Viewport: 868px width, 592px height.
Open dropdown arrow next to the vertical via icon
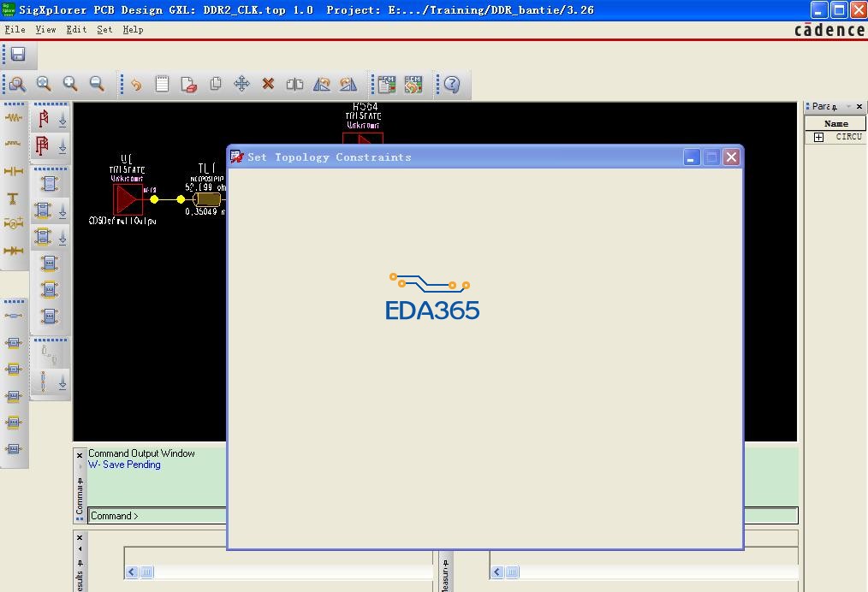click(x=62, y=382)
